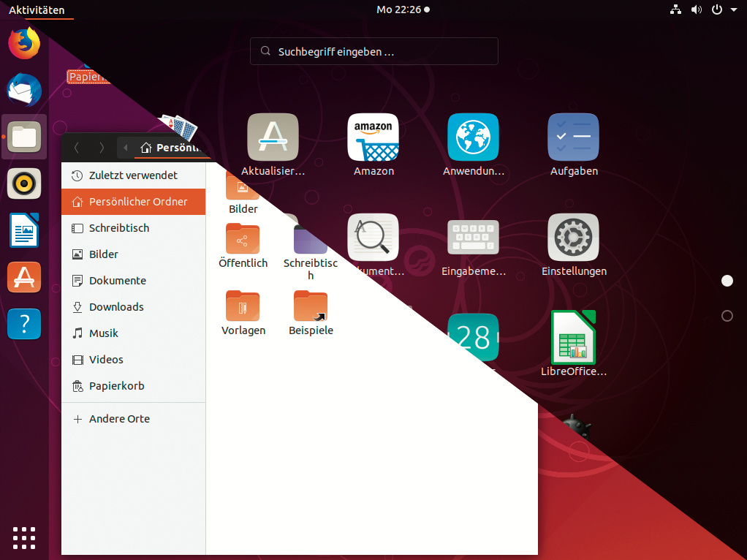This screenshot has width=747, height=560.
Task: Switch to second app page indicator
Action: 727,316
